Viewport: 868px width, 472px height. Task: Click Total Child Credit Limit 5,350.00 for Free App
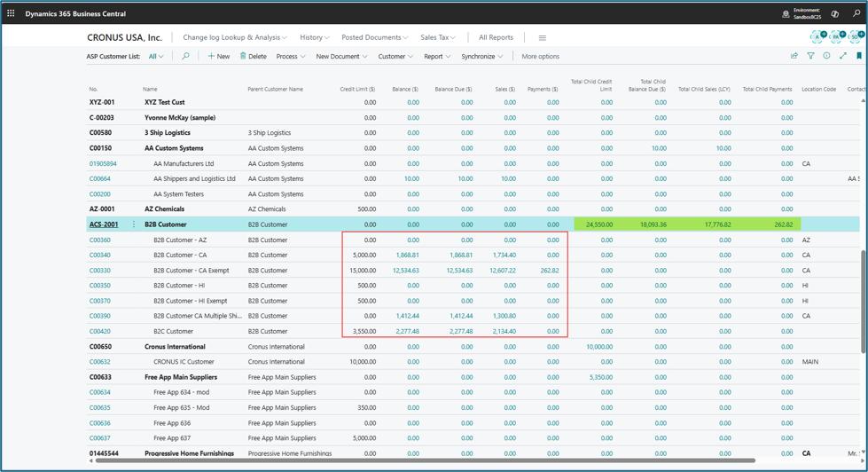tap(600, 377)
